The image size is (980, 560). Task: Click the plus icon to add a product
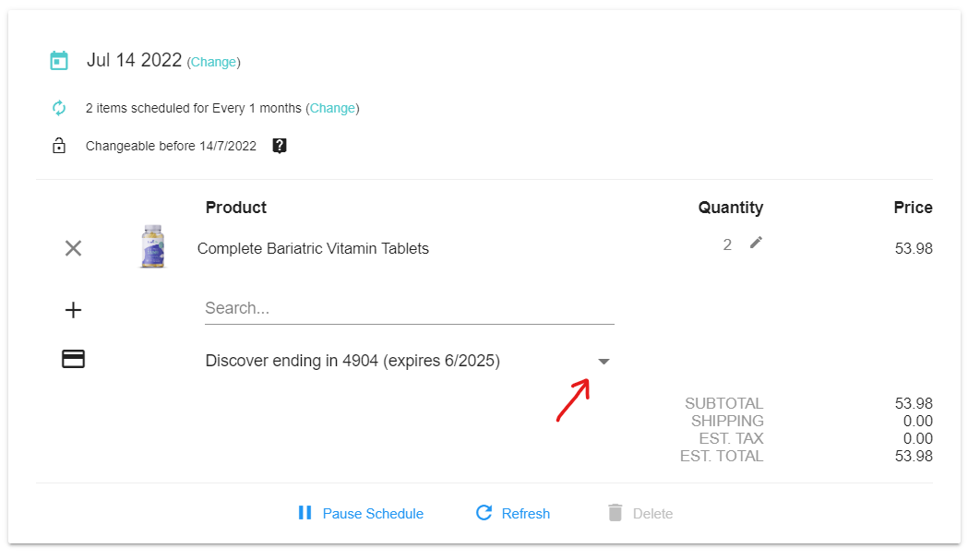coord(73,310)
